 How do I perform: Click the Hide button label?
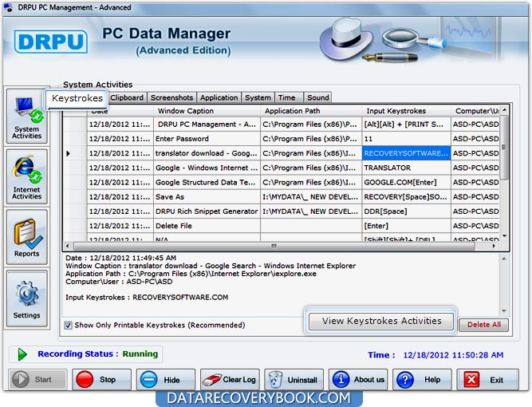tap(171, 380)
